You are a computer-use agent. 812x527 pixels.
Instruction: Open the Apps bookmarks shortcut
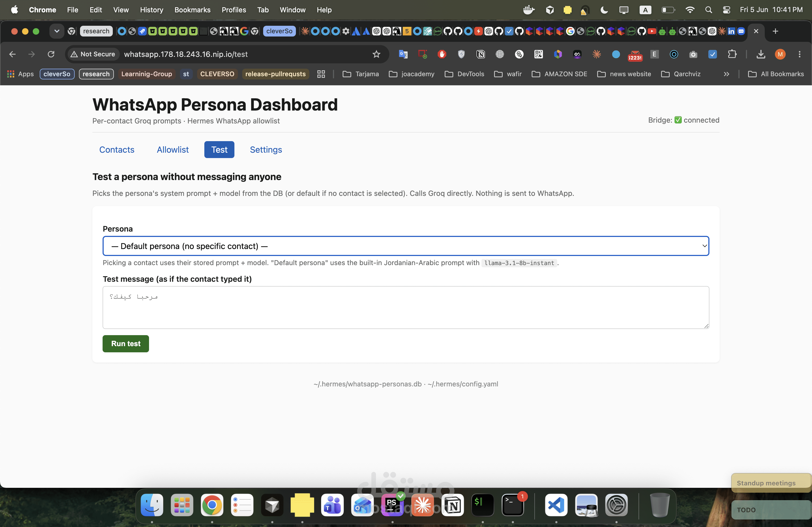click(x=20, y=74)
